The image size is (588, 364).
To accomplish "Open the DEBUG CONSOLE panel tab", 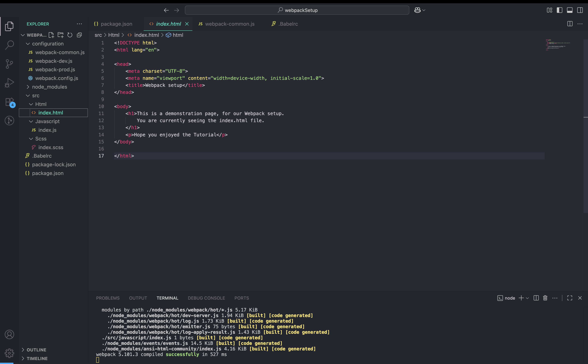I will point(206,298).
